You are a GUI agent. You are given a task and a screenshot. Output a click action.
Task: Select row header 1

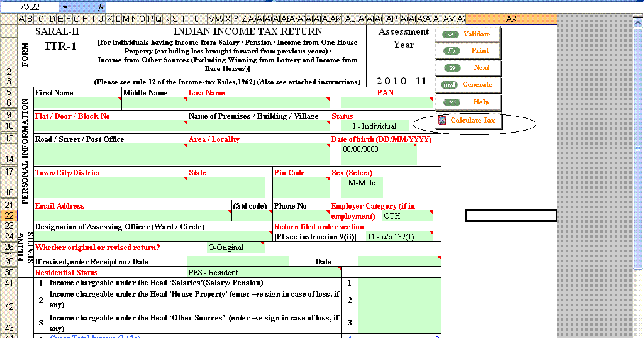pyautogui.click(x=9, y=31)
